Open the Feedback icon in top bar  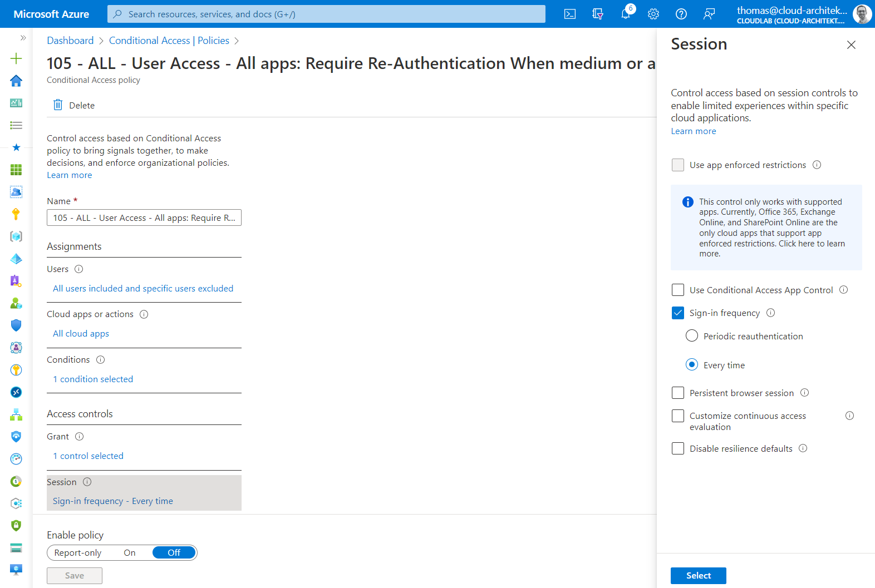point(709,14)
